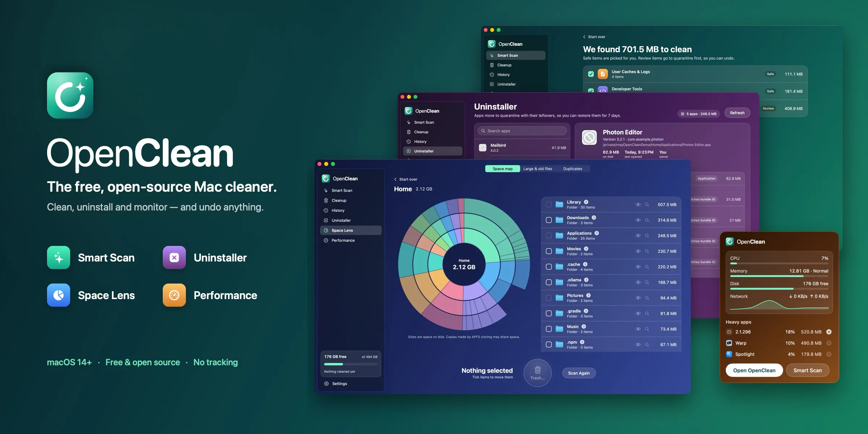Switch to the Large & old files tab
Screen dimensions: 868x434
coord(537,169)
